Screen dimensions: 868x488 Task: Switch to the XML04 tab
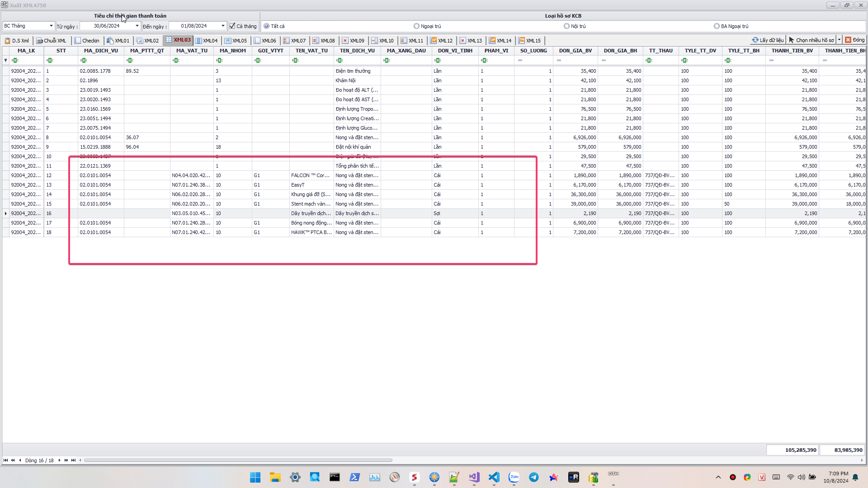coord(207,41)
